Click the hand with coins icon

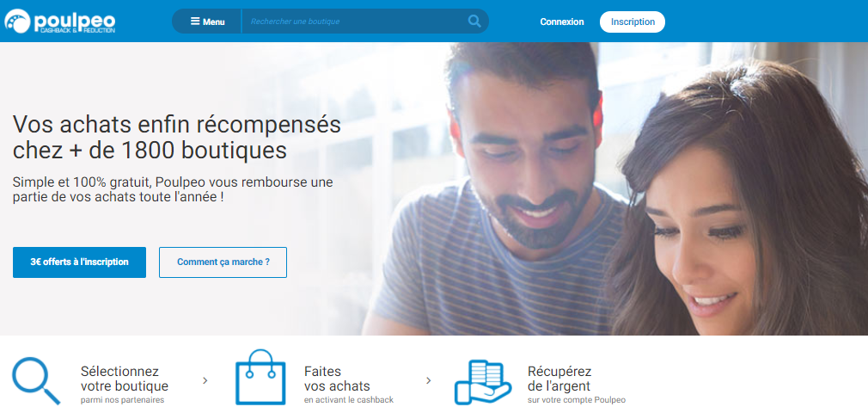(x=483, y=382)
